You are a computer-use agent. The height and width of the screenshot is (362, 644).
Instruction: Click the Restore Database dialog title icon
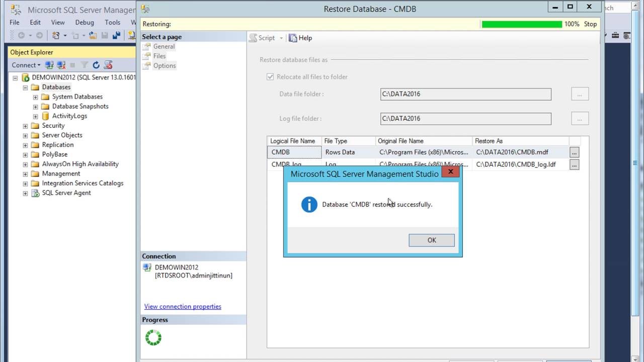coord(145,9)
